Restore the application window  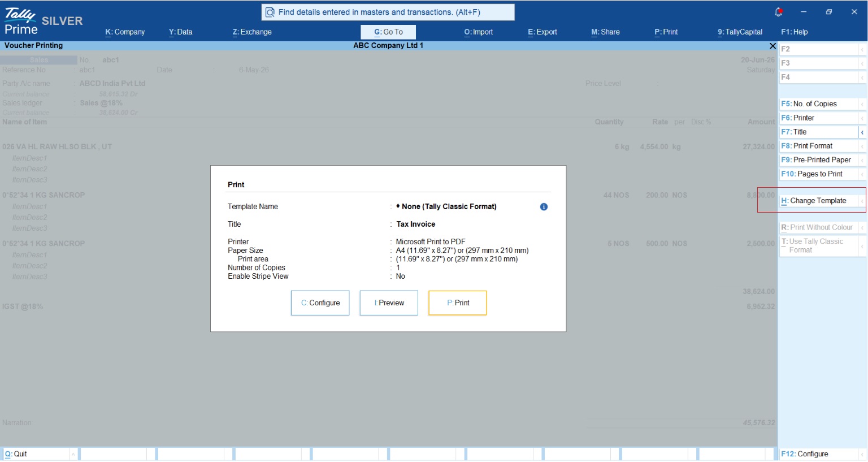click(829, 12)
